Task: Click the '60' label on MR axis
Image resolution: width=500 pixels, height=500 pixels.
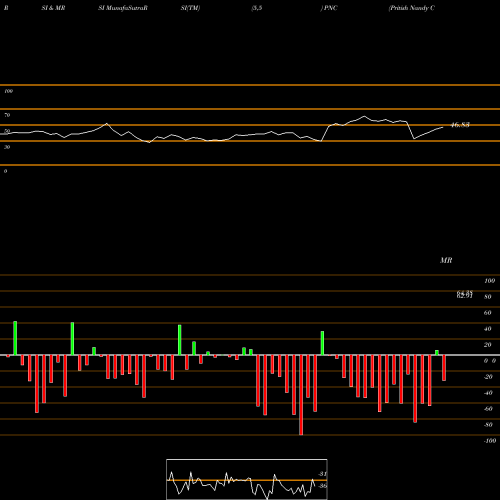Action: 488,313
